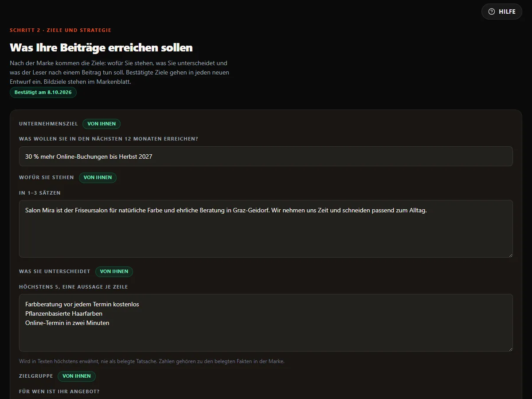The height and width of the screenshot is (399, 532).
Task: Click the label 'Was wollen Sie in den nächsten 12 Monaten erreichen?'
Action: (109, 139)
